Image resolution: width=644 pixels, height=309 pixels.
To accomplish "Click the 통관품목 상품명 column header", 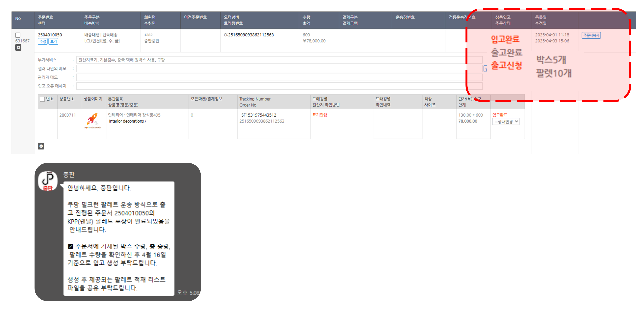I will 147,102.
